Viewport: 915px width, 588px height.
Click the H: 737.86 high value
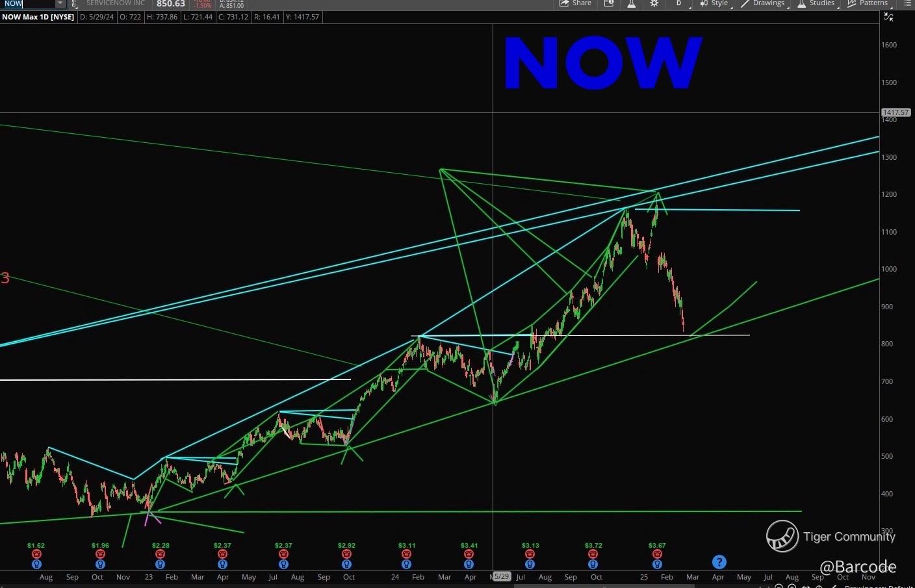pyautogui.click(x=162, y=17)
